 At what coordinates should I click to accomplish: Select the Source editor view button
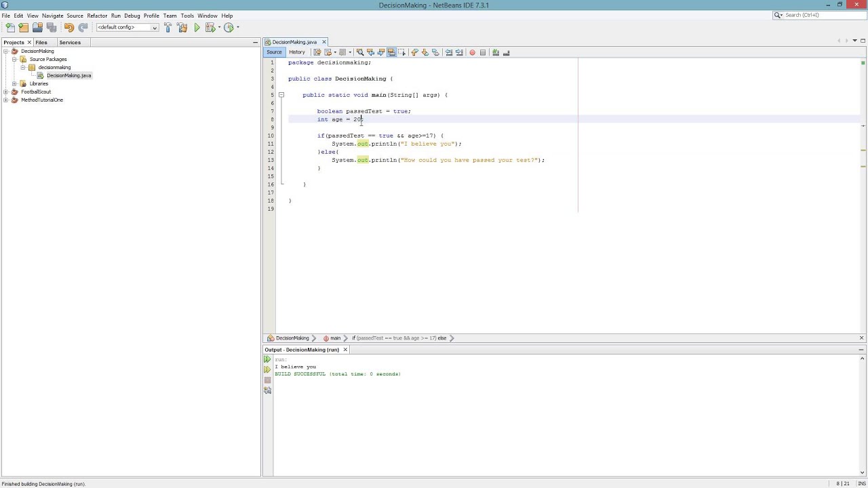[x=274, y=52]
